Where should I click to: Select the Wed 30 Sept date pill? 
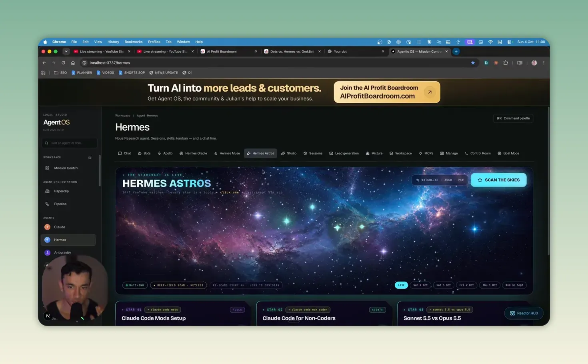(514, 285)
